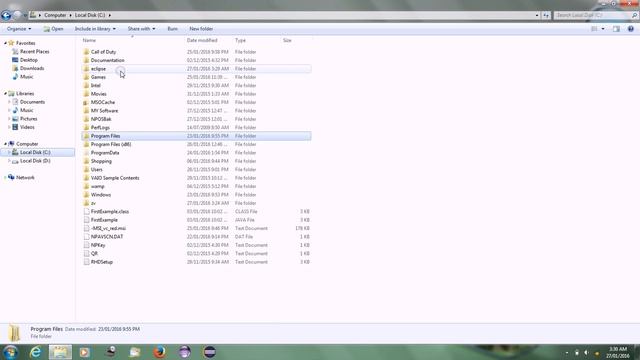Select the MSOCache folder icon
This screenshot has height=360, width=640.
coord(86,102)
